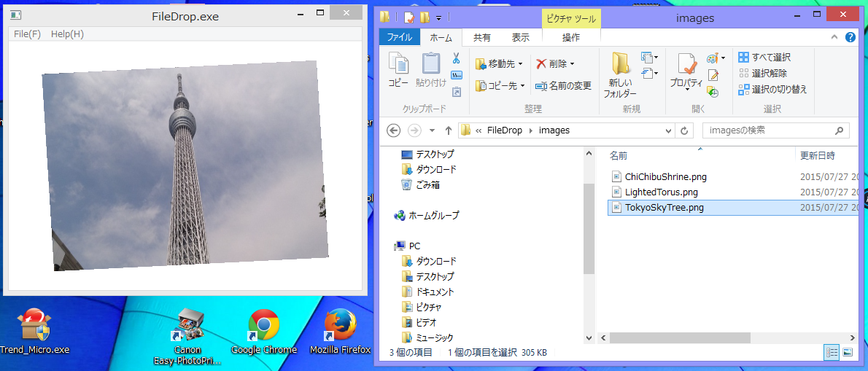
Task: Select PC in the navigation pane
Action: click(x=407, y=246)
